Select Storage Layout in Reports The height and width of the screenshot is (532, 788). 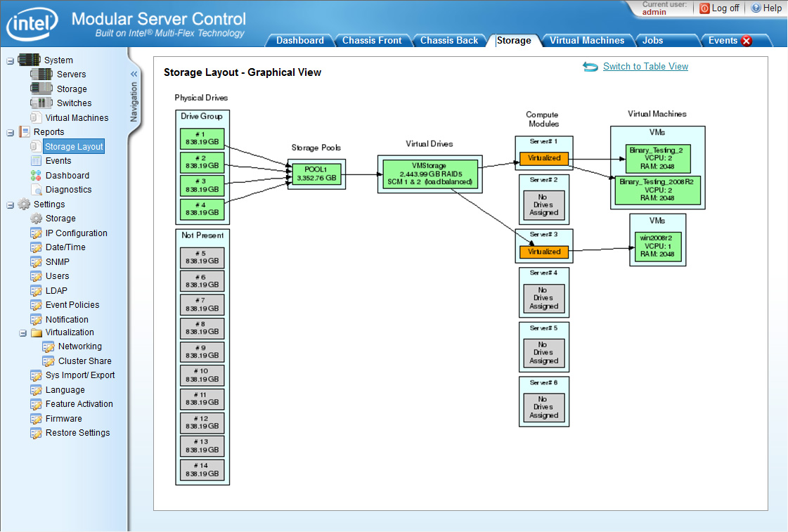click(74, 146)
